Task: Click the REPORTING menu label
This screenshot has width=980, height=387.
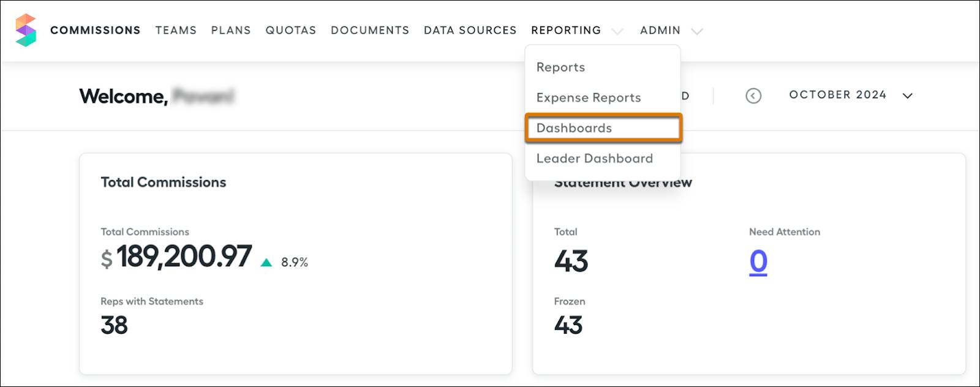Action: 566,30
